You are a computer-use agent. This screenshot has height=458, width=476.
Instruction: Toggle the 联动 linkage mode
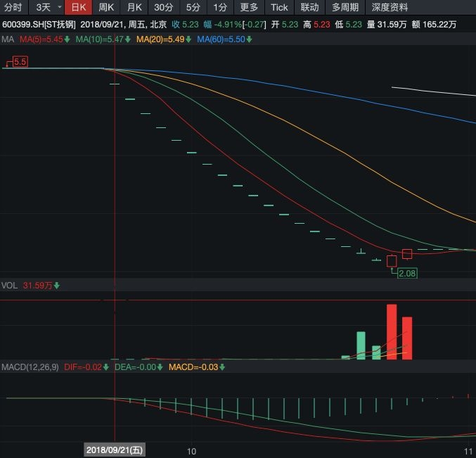[309, 8]
